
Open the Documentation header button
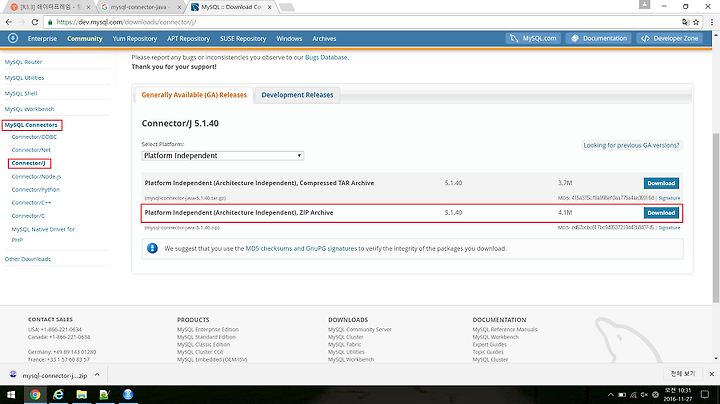coord(599,39)
